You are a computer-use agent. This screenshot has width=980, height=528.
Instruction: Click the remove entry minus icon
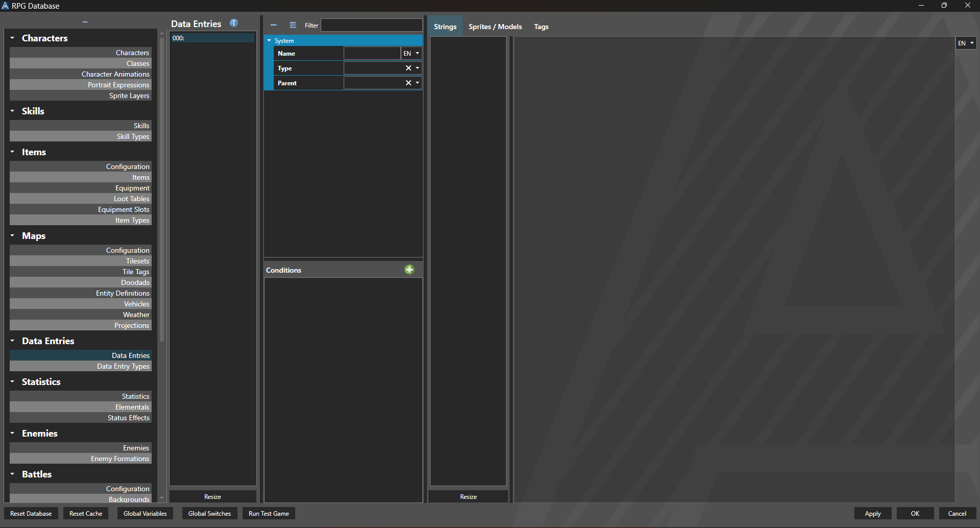(x=274, y=25)
